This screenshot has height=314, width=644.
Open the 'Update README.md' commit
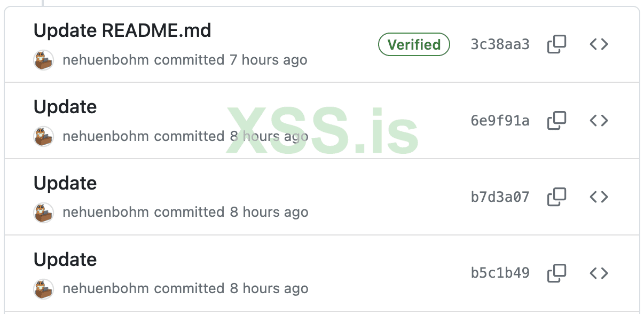click(122, 30)
